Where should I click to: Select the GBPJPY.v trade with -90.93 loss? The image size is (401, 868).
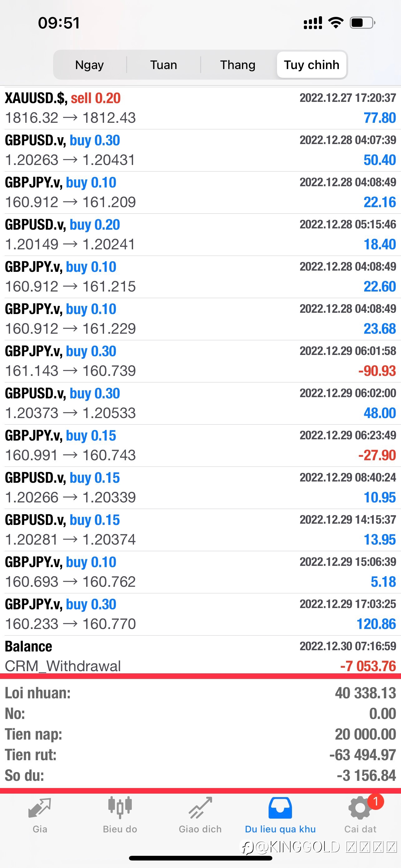coord(200,361)
